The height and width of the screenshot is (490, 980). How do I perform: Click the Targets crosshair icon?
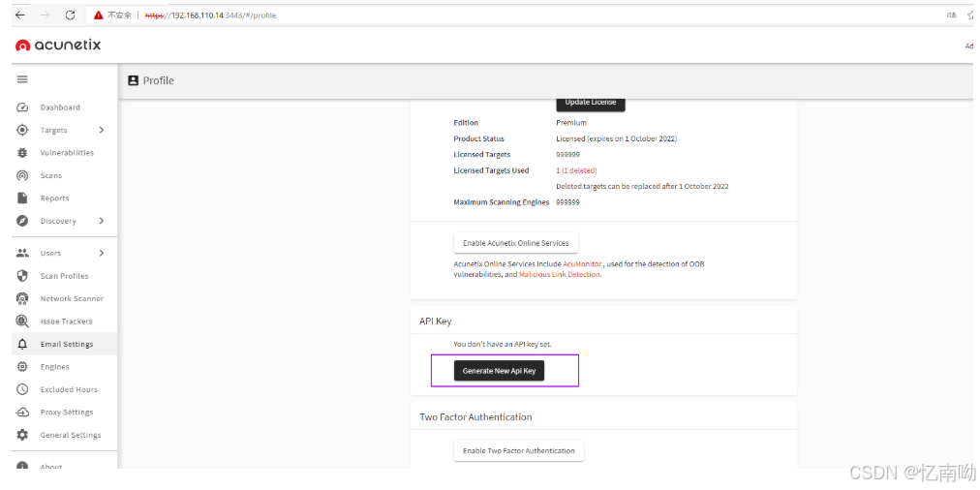[x=22, y=130]
